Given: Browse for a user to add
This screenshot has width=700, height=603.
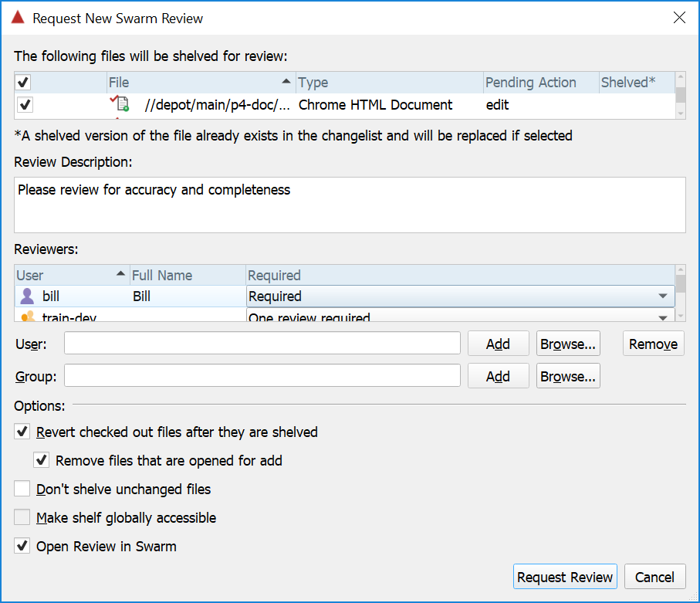Looking at the screenshot, I should tap(568, 344).
